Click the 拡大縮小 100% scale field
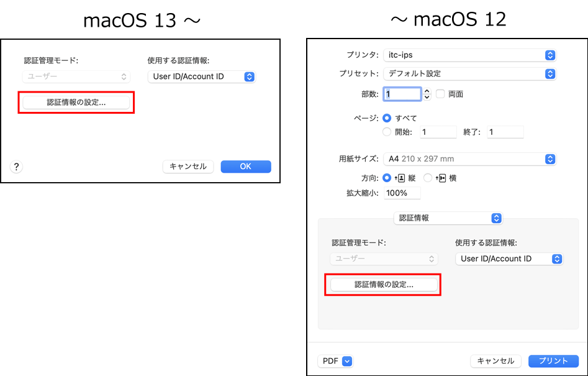The height and width of the screenshot is (376, 588). (401, 193)
